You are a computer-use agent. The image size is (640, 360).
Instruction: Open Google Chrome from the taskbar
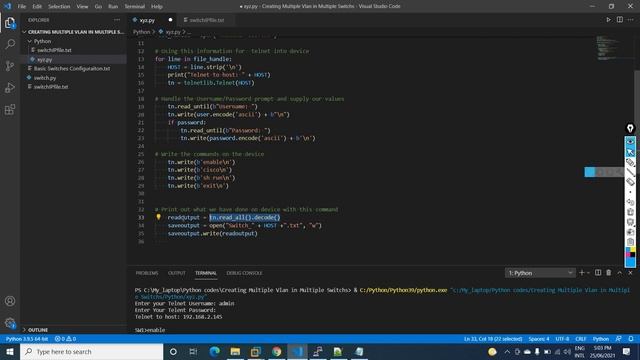276,351
